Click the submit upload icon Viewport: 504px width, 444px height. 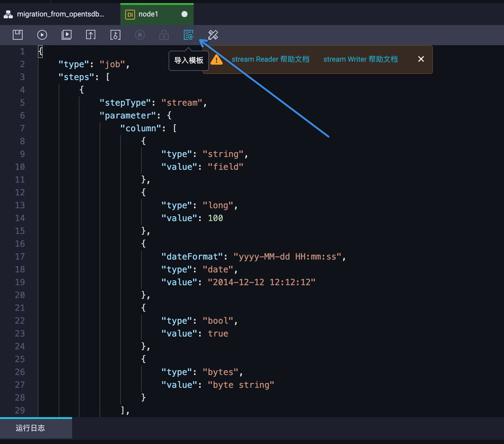click(x=91, y=35)
